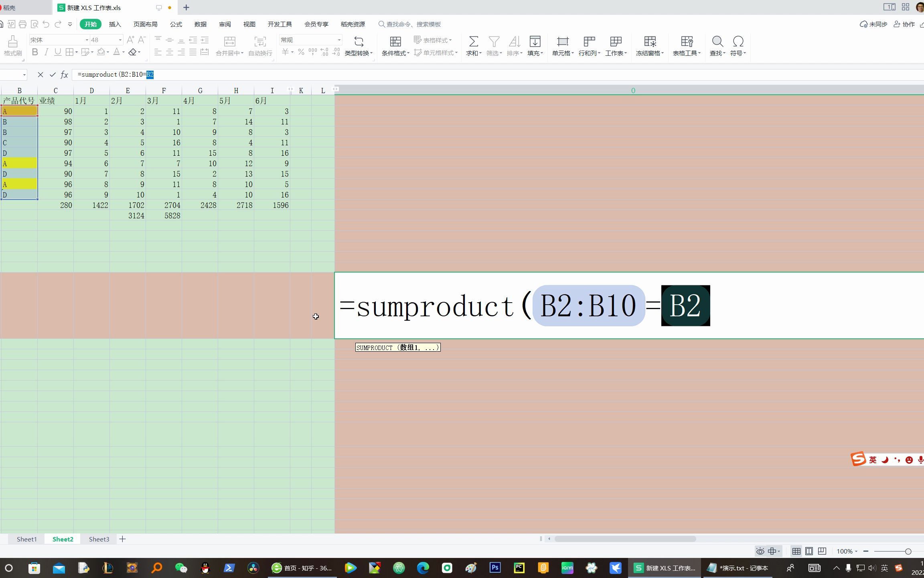
Task: Click the zoom slider handle in status bar
Action: click(x=908, y=552)
